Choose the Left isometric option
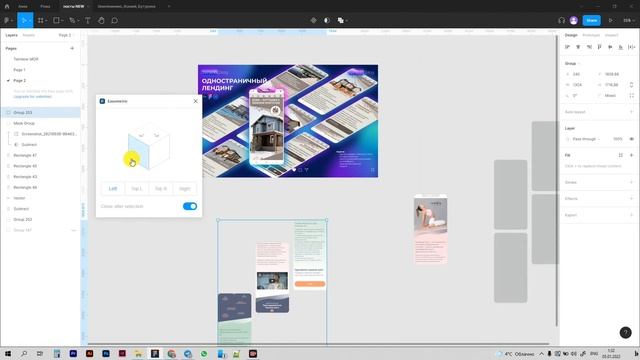640x360 pixels. (x=113, y=189)
